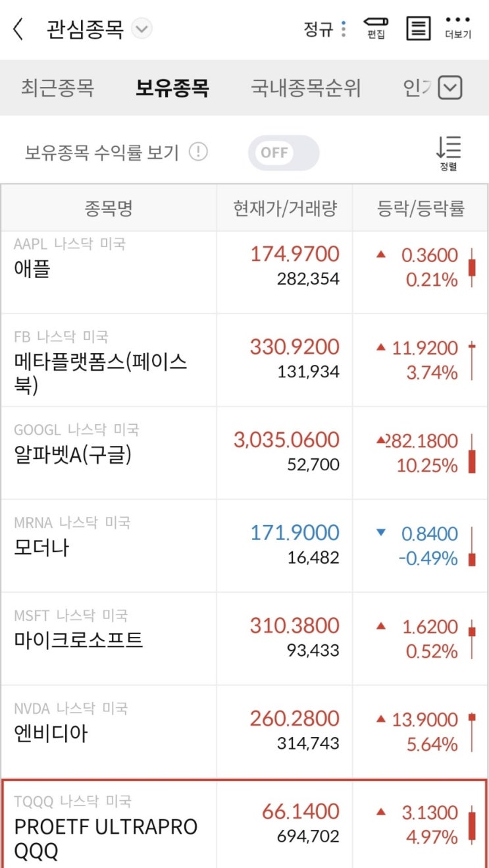Screen dimensions: 489x868
Task: Toggle the 보유종목 수익률 보기 switch
Action: click(x=283, y=153)
